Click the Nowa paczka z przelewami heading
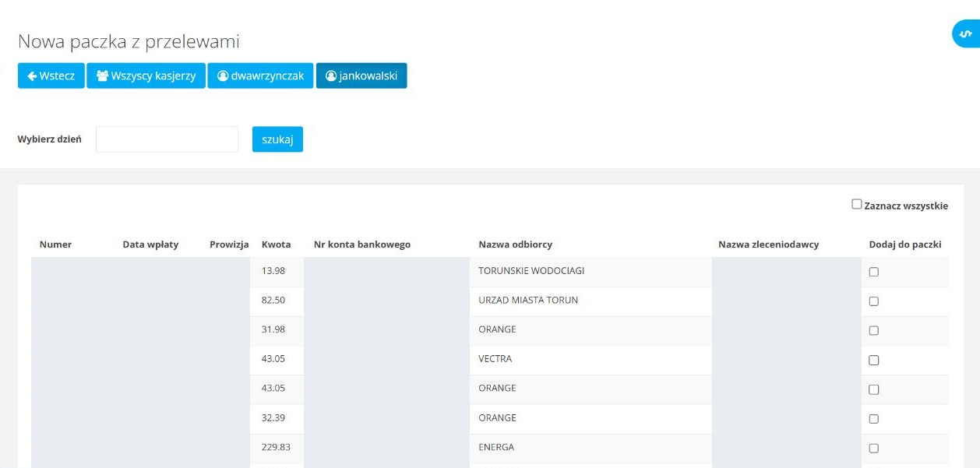The height and width of the screenshot is (468, 980). pos(129,41)
